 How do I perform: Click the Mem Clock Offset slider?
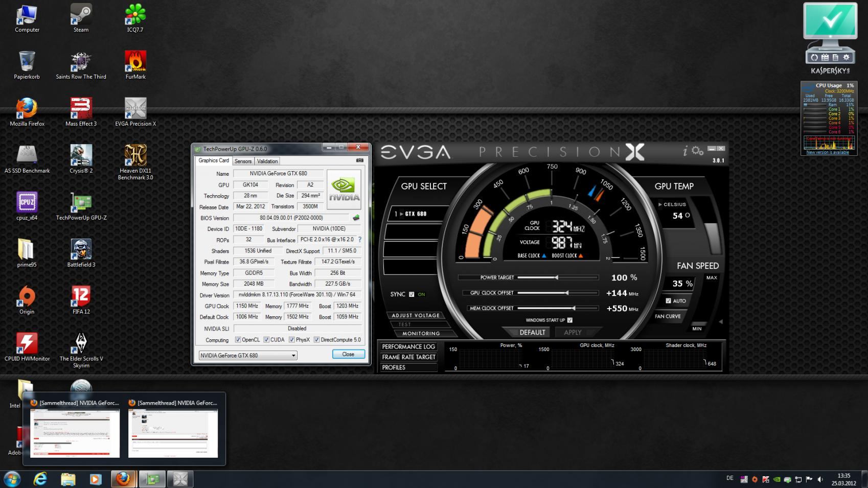(x=558, y=308)
